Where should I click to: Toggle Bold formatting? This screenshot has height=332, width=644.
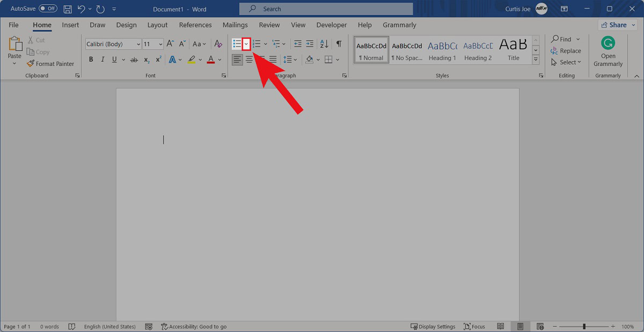click(91, 60)
